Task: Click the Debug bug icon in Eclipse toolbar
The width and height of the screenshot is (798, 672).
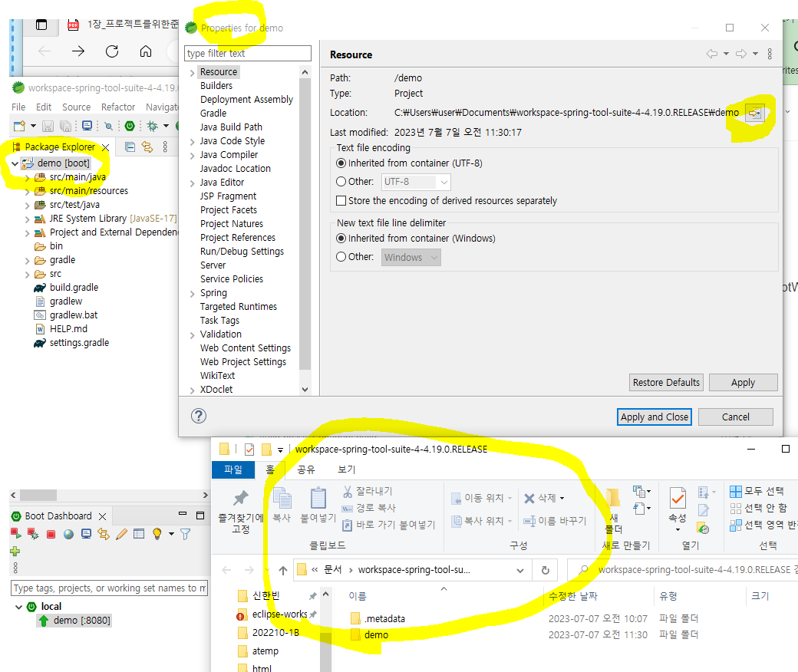Action: tap(152, 126)
